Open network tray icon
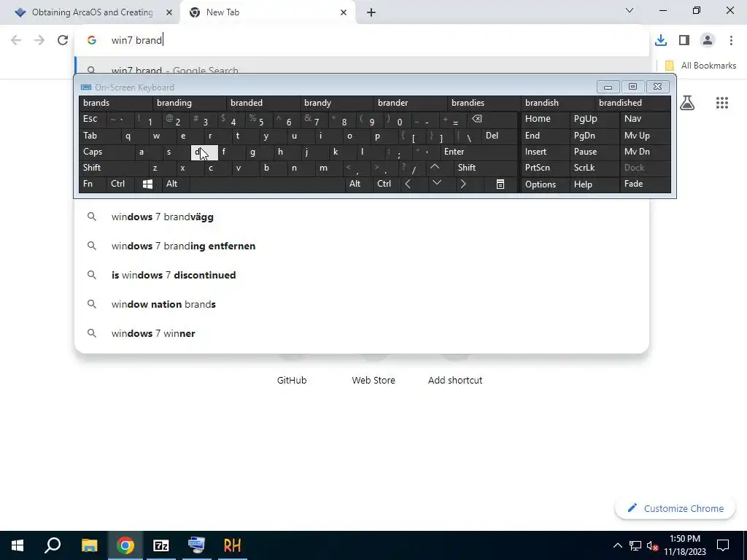This screenshot has height=560, width=747. point(635,545)
